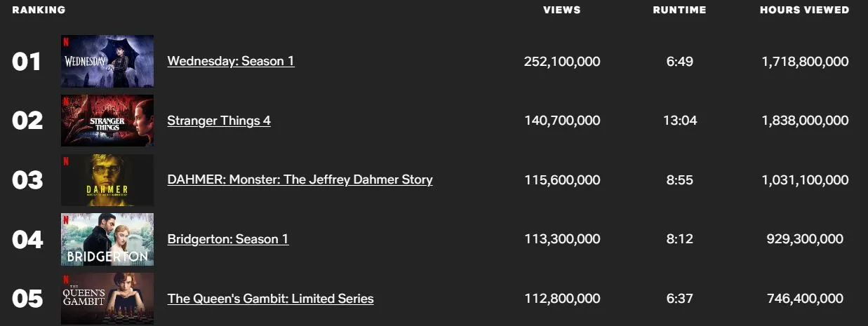Open the Stranger Things 4 title link
Screen dimensions: 868x326
pos(219,121)
